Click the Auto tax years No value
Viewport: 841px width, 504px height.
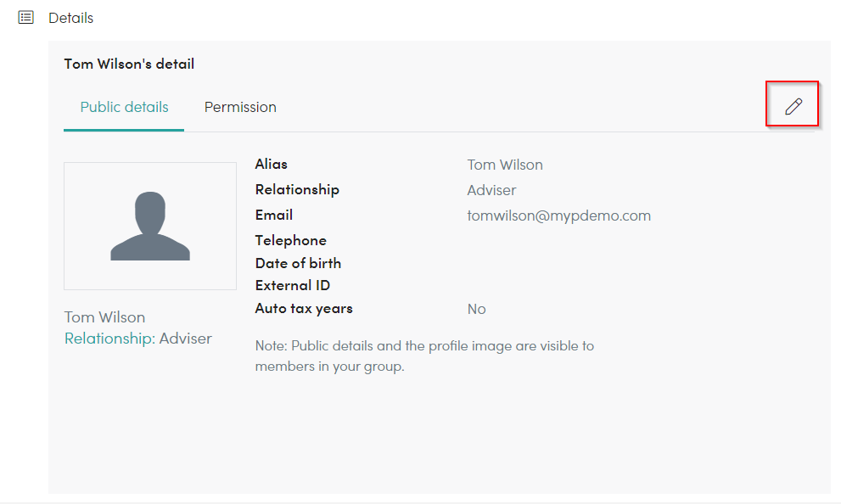(476, 310)
